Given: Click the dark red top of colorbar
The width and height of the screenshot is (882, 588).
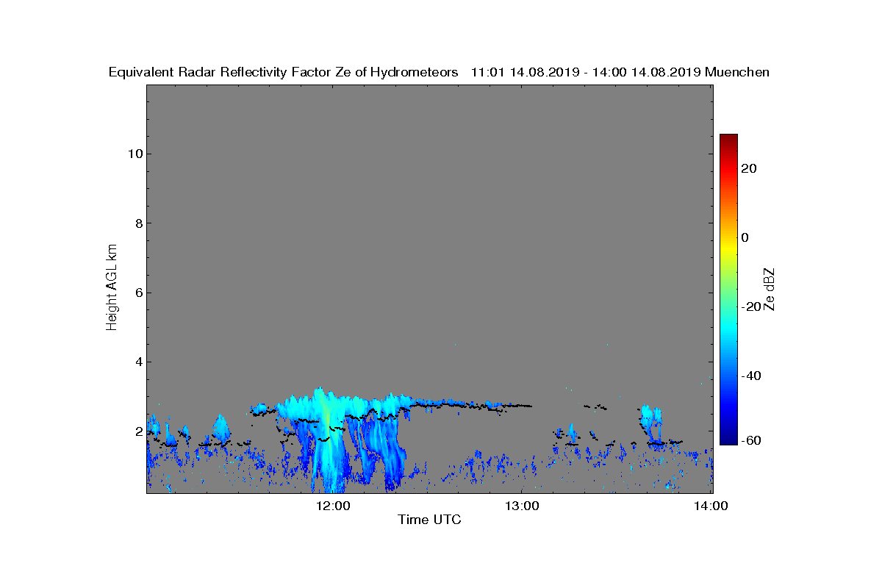Looking at the screenshot, I should point(728,138).
